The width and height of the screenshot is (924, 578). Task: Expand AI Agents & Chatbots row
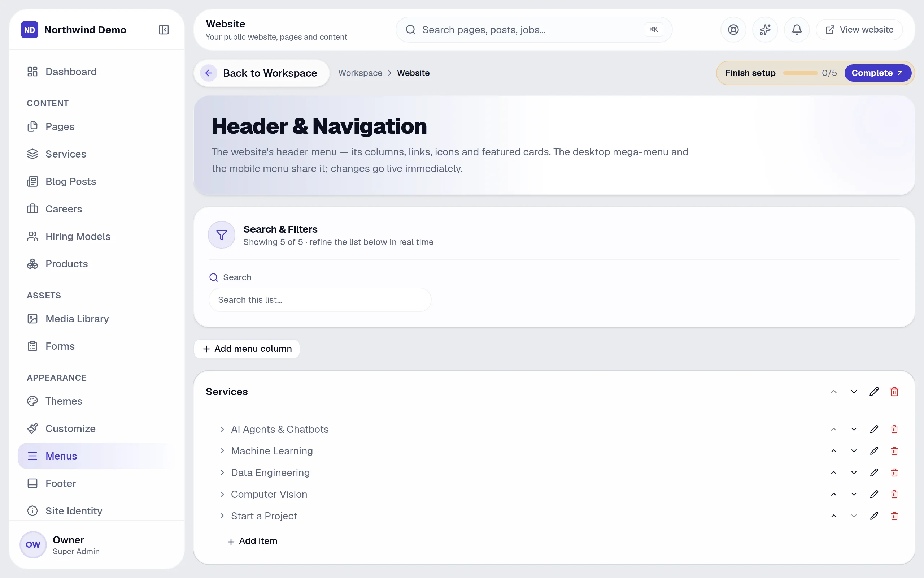pyautogui.click(x=222, y=429)
